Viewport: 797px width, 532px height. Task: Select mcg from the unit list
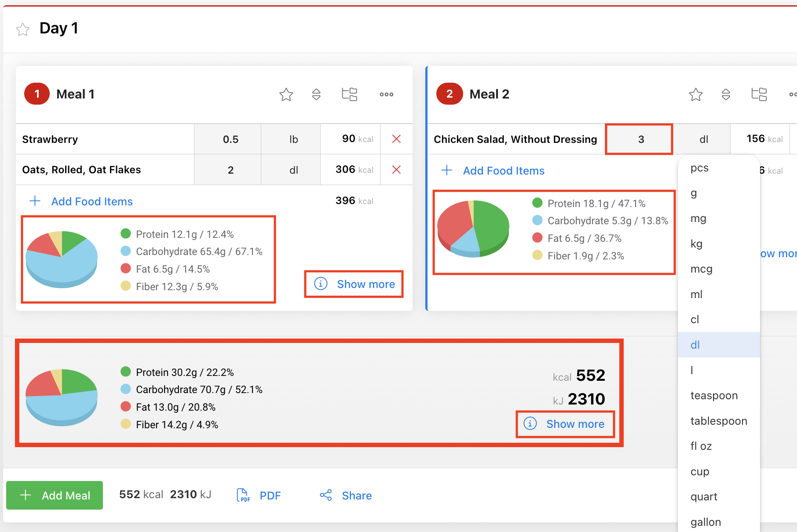click(x=719, y=269)
